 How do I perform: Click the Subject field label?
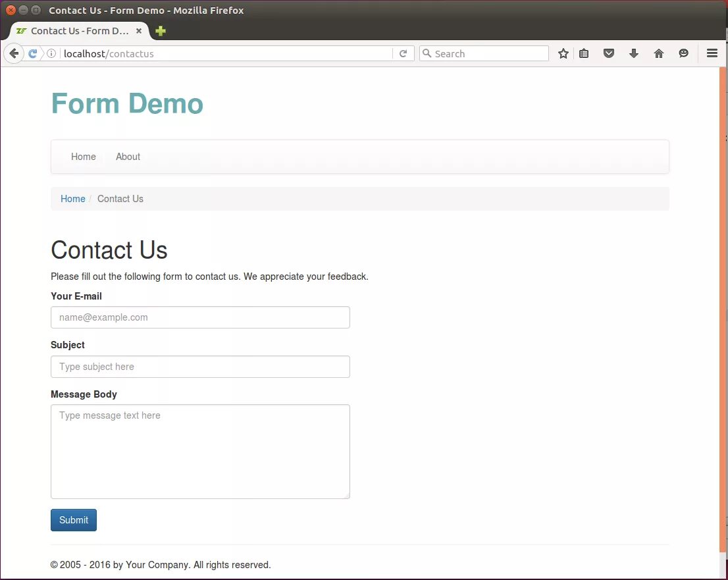pyautogui.click(x=68, y=345)
